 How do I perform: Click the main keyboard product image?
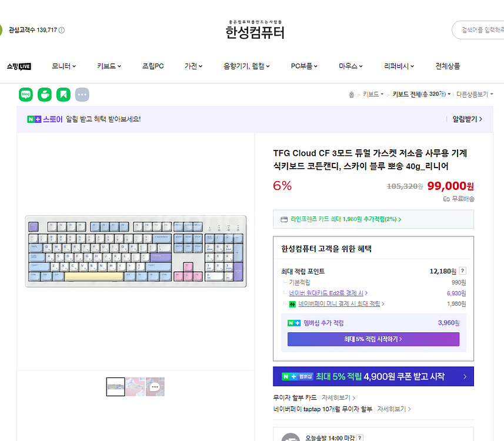136,251
